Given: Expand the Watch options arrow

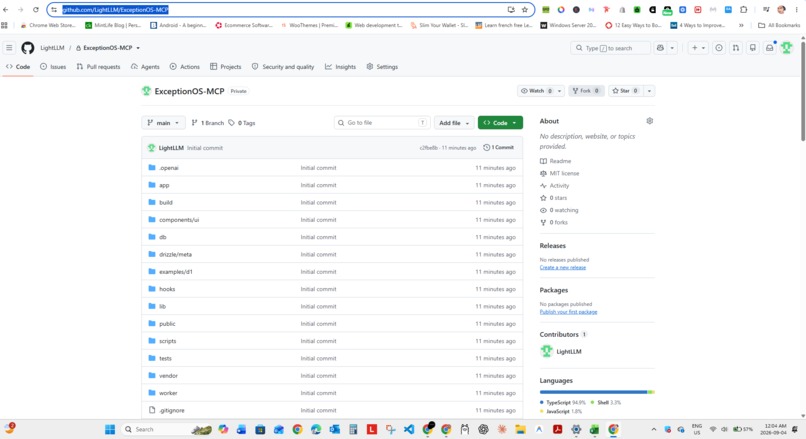Looking at the screenshot, I should 559,91.
